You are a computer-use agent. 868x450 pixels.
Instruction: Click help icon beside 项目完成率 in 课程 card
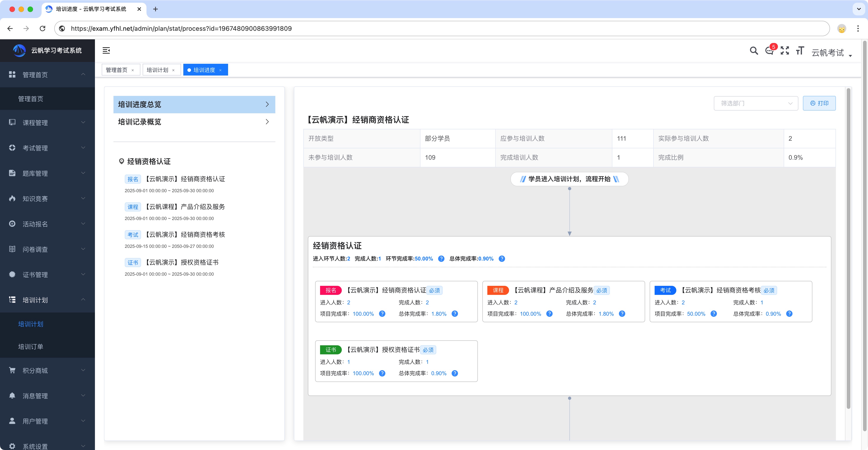549,313
